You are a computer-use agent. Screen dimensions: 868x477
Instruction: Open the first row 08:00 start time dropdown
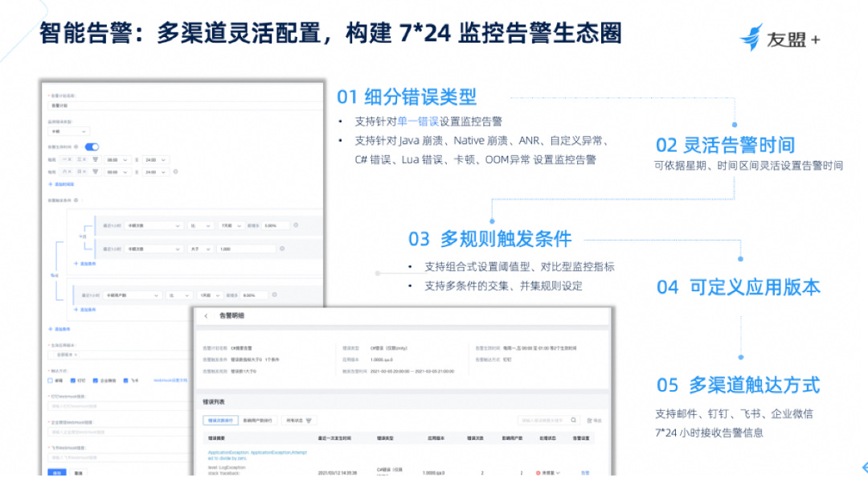(117, 159)
